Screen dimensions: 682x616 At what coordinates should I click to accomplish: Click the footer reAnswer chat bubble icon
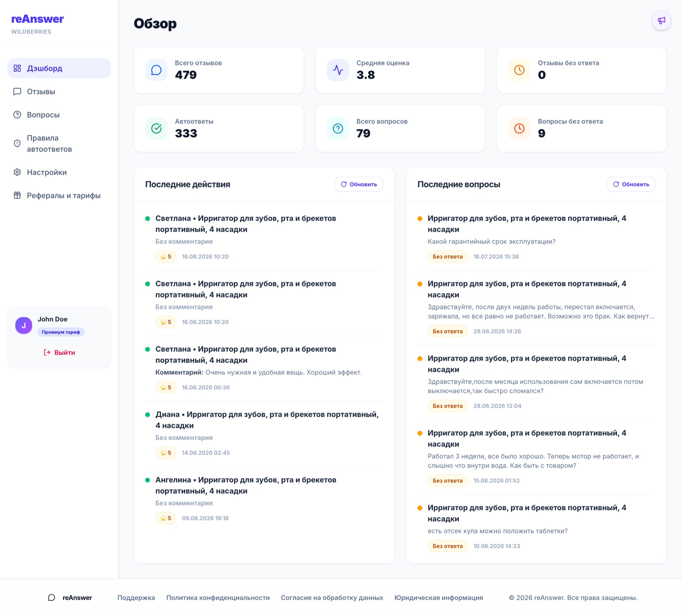(52, 598)
